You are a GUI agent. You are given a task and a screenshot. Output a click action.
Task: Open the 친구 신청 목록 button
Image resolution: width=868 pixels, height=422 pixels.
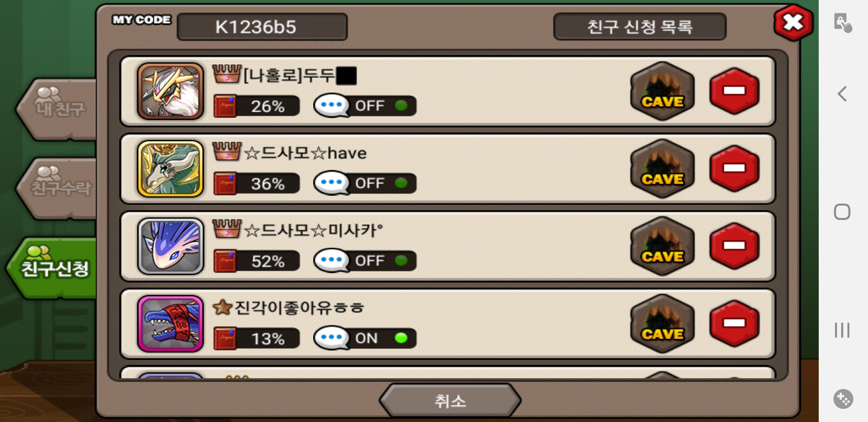tap(640, 27)
